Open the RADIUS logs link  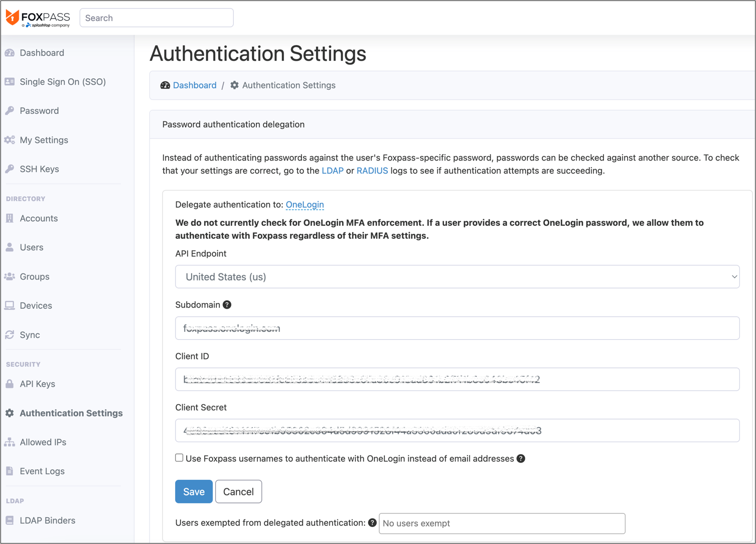pyautogui.click(x=372, y=171)
